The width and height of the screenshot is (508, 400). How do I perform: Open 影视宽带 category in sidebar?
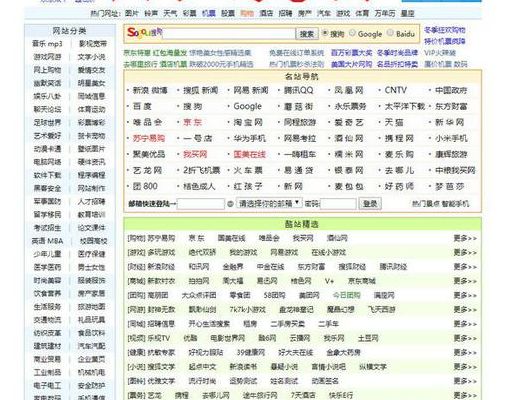[93, 44]
